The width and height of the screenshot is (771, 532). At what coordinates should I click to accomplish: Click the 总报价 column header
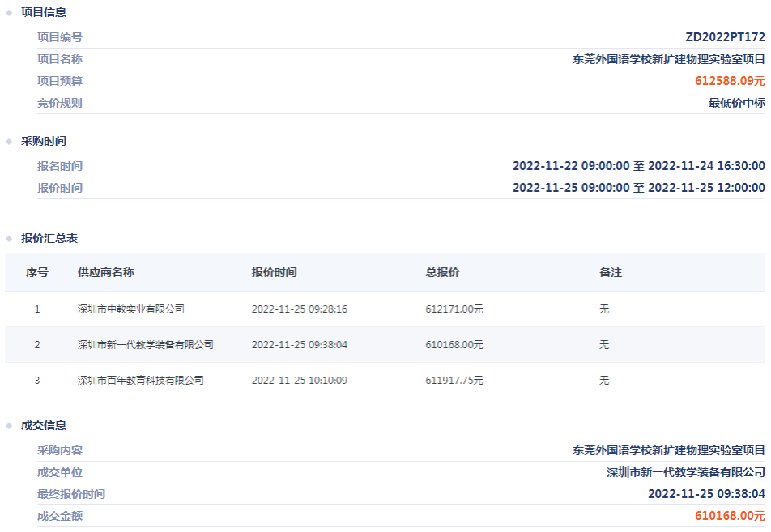(442, 272)
